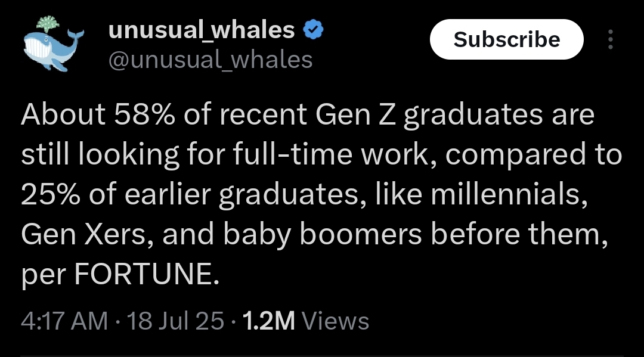Viewport: 644px width, 357px height.
Task: Click the Subscribe button
Action: [506, 39]
